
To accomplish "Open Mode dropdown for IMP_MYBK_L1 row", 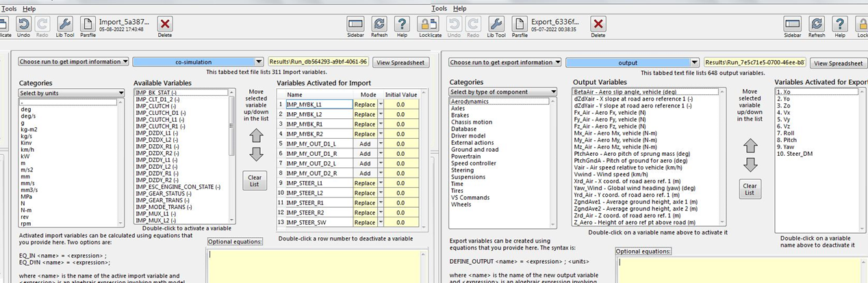I will click(380, 105).
